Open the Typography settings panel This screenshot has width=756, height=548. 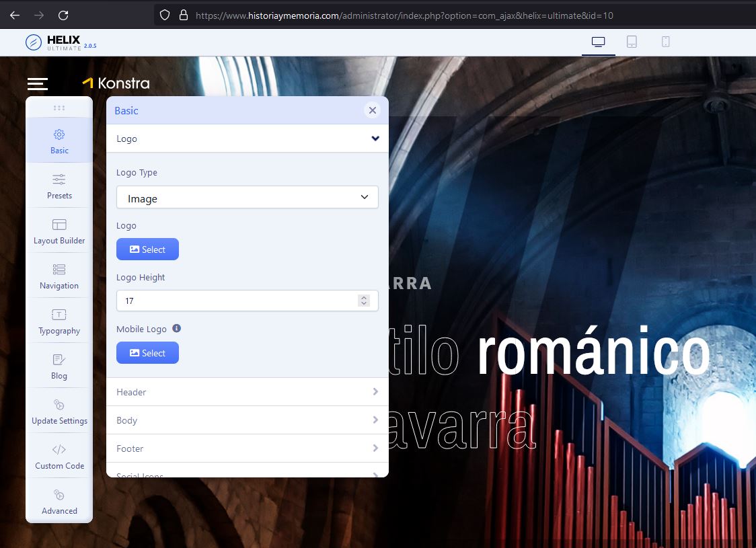[x=59, y=321]
